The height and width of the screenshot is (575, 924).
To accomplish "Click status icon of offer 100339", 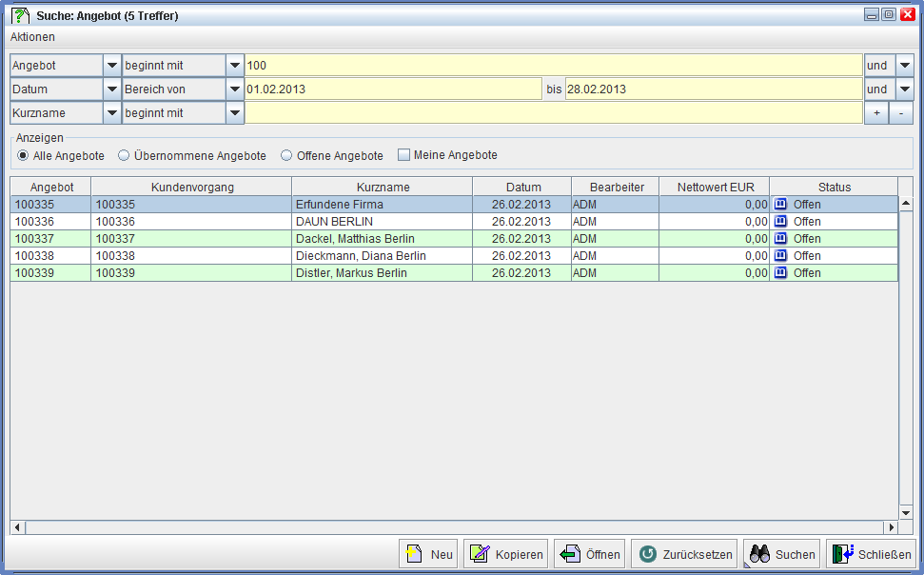I will coord(780,273).
